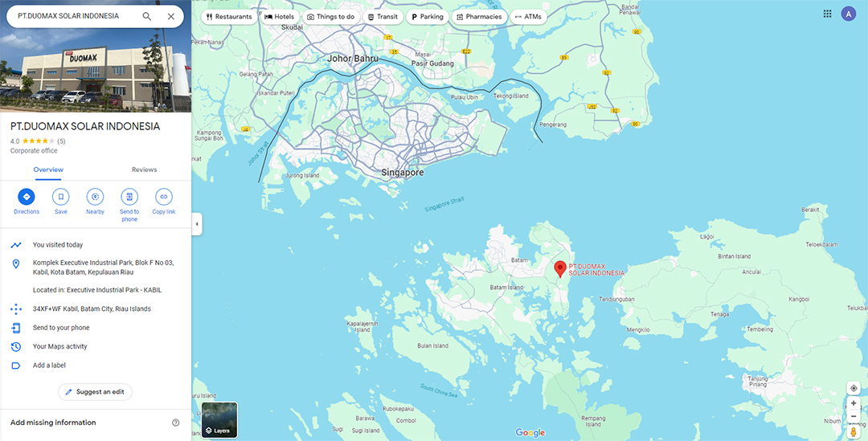Click the Tanjung Pinang map label
The image size is (868, 441).
pos(758,382)
